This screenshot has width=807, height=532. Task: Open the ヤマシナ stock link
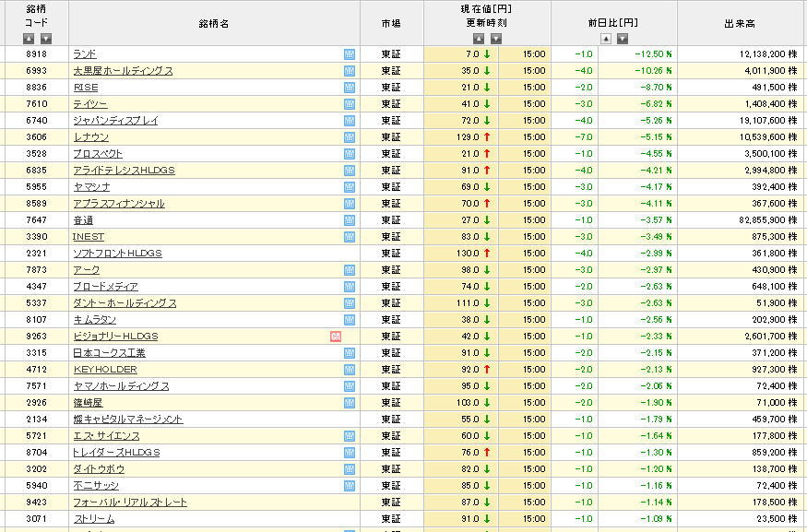point(91,187)
